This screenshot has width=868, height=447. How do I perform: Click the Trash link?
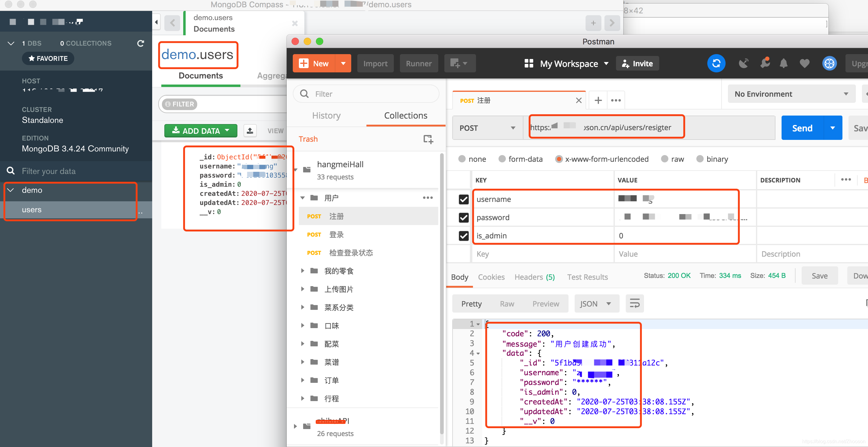coord(308,139)
